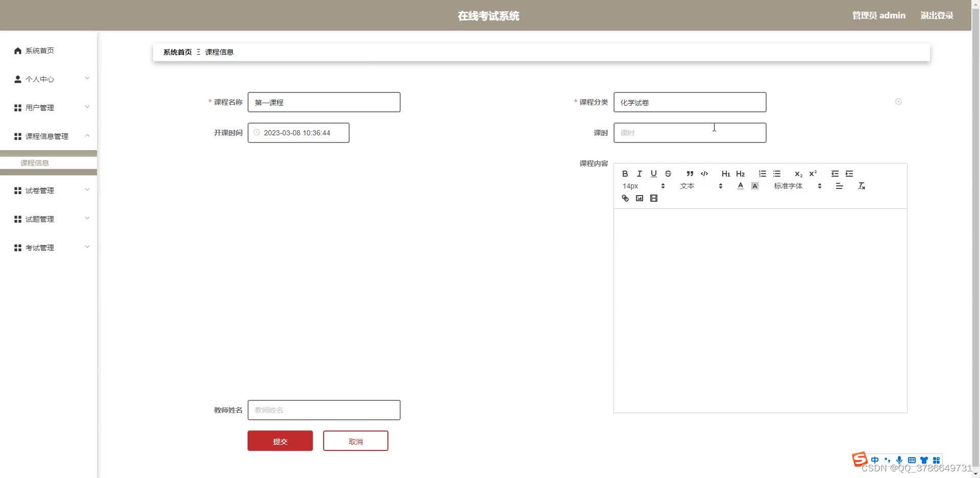This screenshot has width=980, height=478.
Task: Decrease indent in editor
Action: pyautogui.click(x=835, y=174)
